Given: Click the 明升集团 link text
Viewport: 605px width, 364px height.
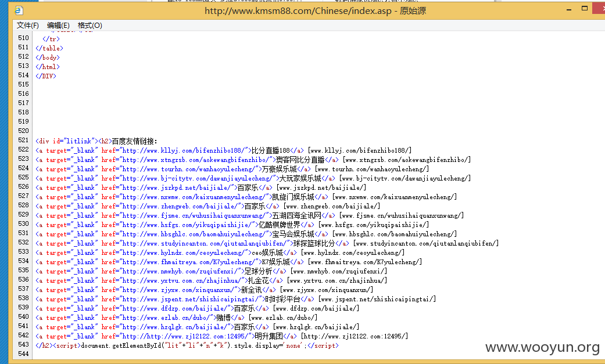Looking at the screenshot, I should (x=269, y=336).
